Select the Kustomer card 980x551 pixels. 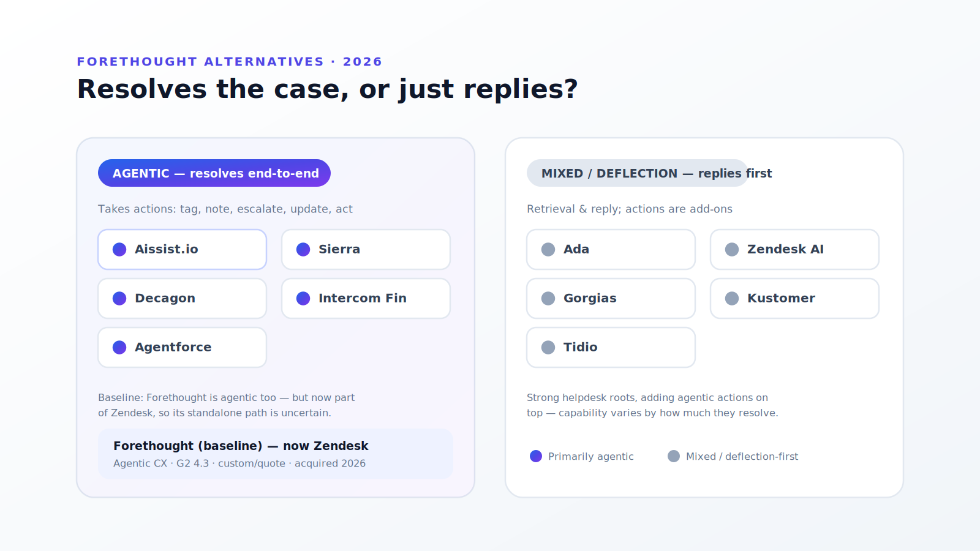pyautogui.click(x=794, y=298)
